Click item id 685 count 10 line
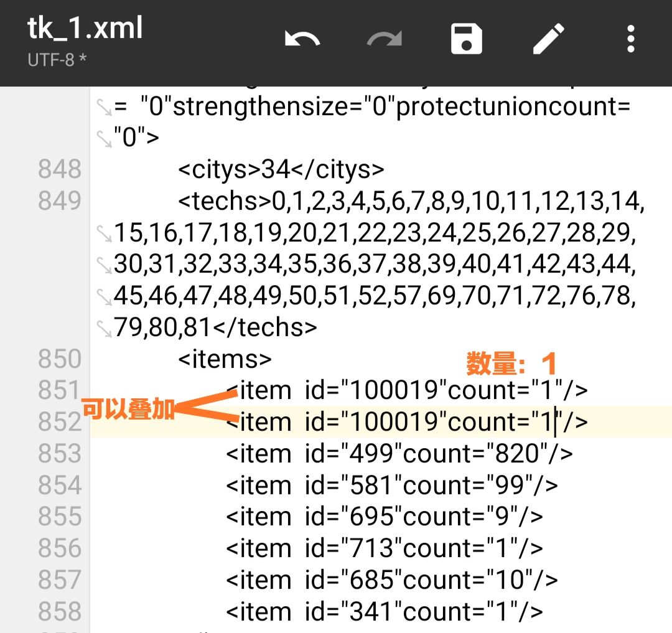Image resolution: width=672 pixels, height=633 pixels. pyautogui.click(x=391, y=580)
